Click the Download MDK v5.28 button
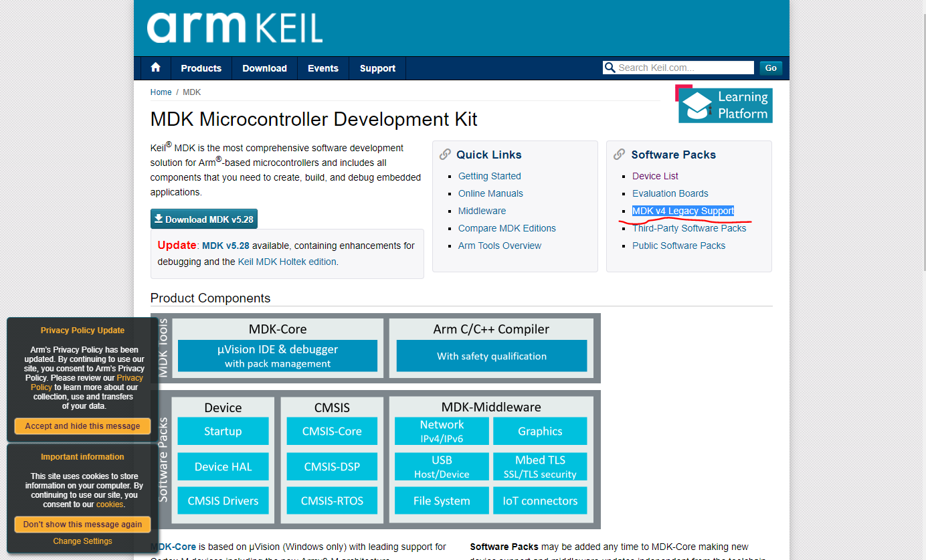 coord(204,219)
